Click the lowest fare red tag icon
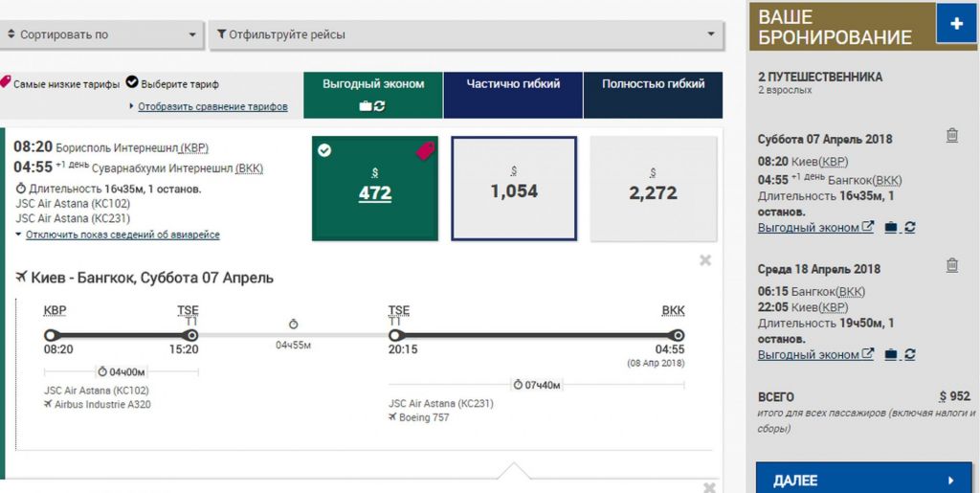This screenshot has height=493, width=980. pyautogui.click(x=425, y=150)
